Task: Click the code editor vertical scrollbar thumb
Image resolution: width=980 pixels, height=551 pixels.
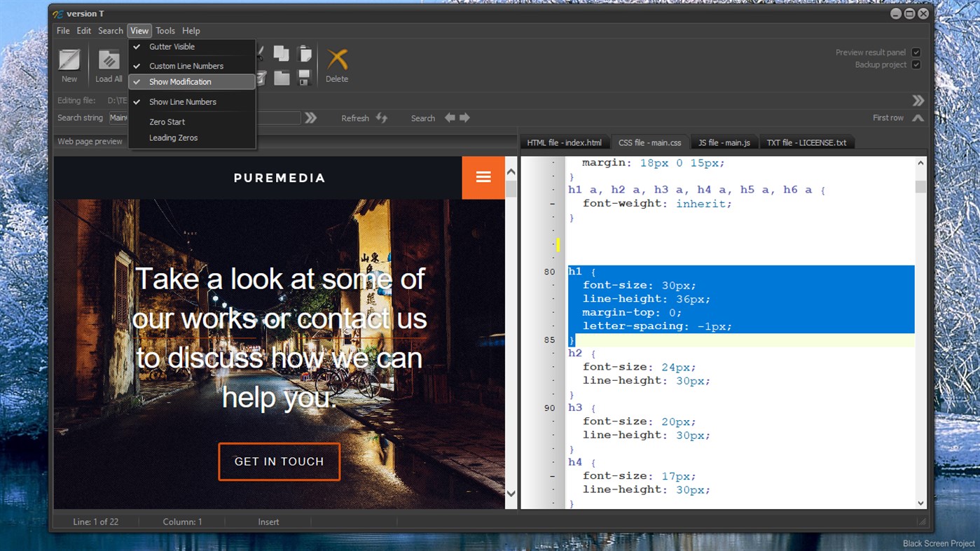Action: (x=920, y=186)
